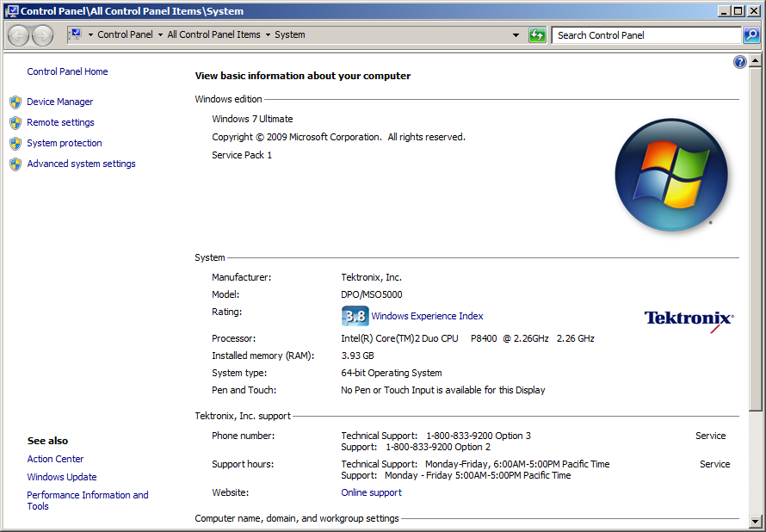Click the title bar system icon
Screen dimensions: 766x532
[12, 10]
